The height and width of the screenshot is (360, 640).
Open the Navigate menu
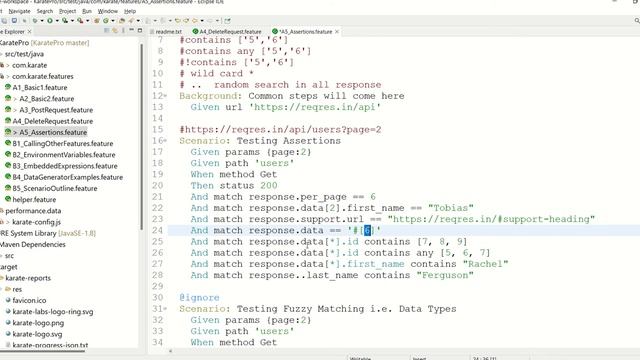click(x=19, y=11)
